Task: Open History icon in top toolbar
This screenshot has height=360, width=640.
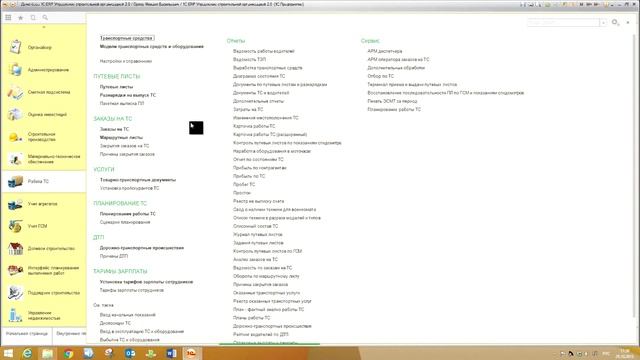Action: (x=33, y=18)
